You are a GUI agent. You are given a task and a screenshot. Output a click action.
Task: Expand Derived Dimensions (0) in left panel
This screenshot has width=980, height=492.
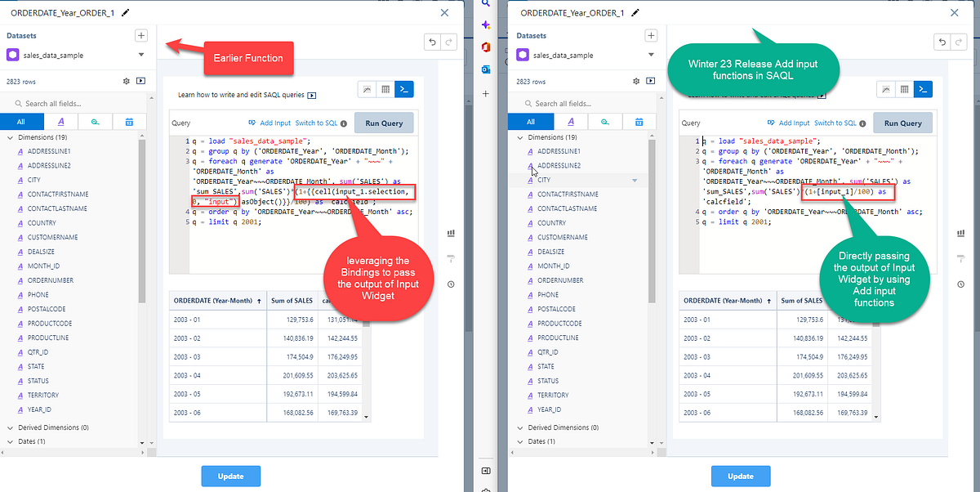pos(11,427)
